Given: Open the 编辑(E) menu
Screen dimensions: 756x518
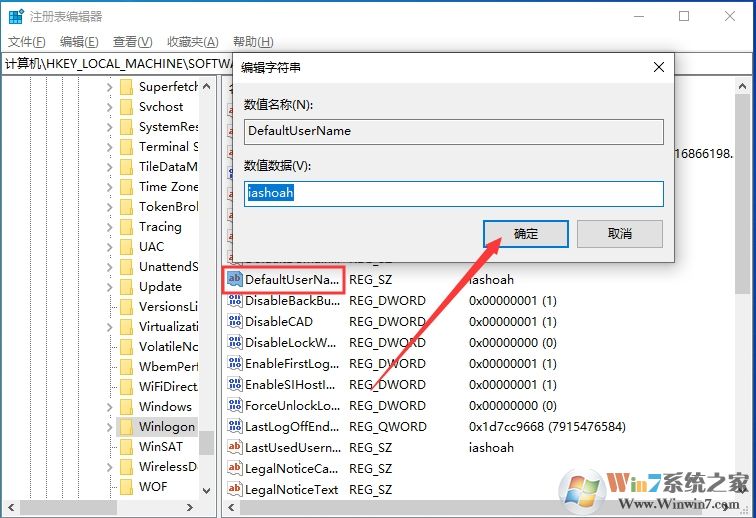Looking at the screenshot, I should 79,42.
